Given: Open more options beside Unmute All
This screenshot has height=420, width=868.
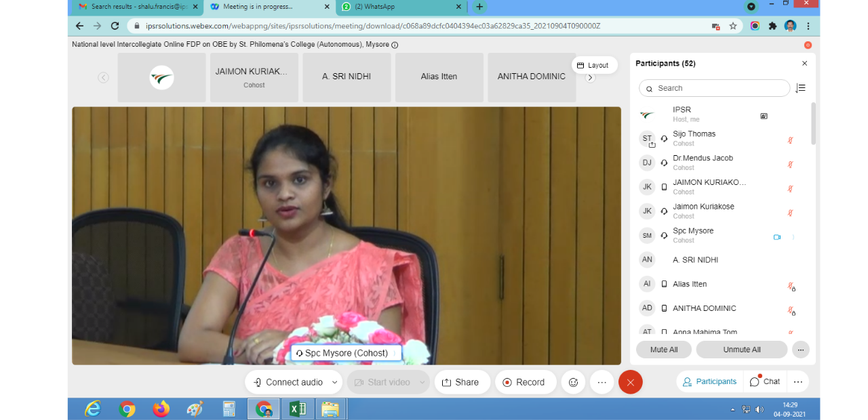Looking at the screenshot, I should click(800, 350).
